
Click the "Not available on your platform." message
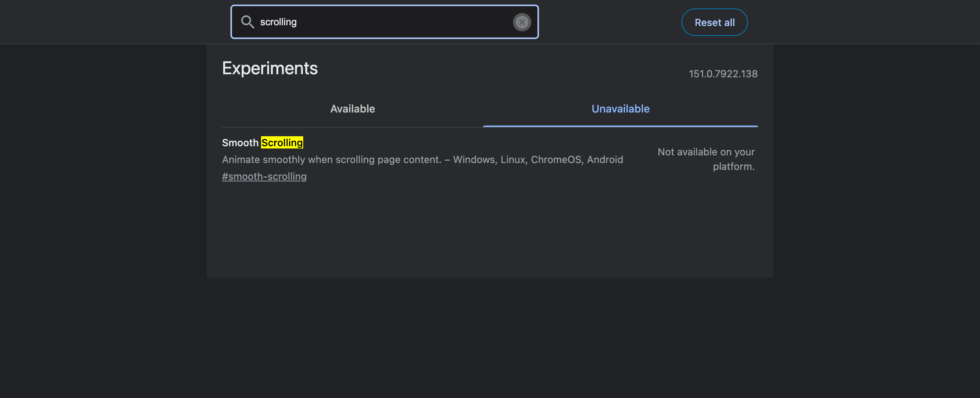(x=706, y=159)
